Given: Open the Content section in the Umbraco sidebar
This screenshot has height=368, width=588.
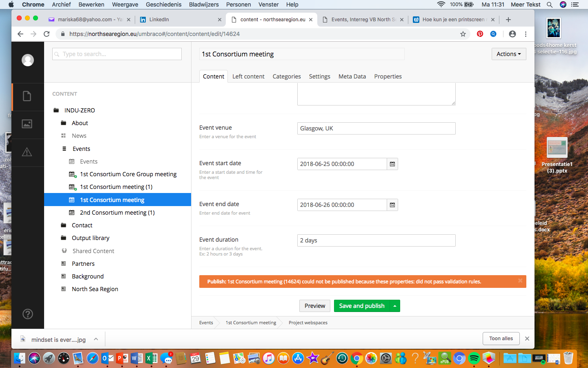Looking at the screenshot, I should [x=27, y=96].
